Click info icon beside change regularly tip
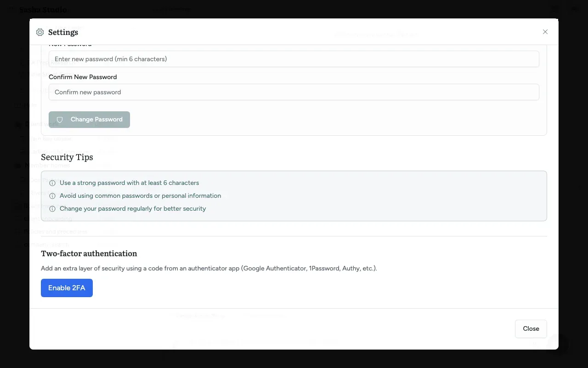Viewport: 588px width, 368px height. 52,209
